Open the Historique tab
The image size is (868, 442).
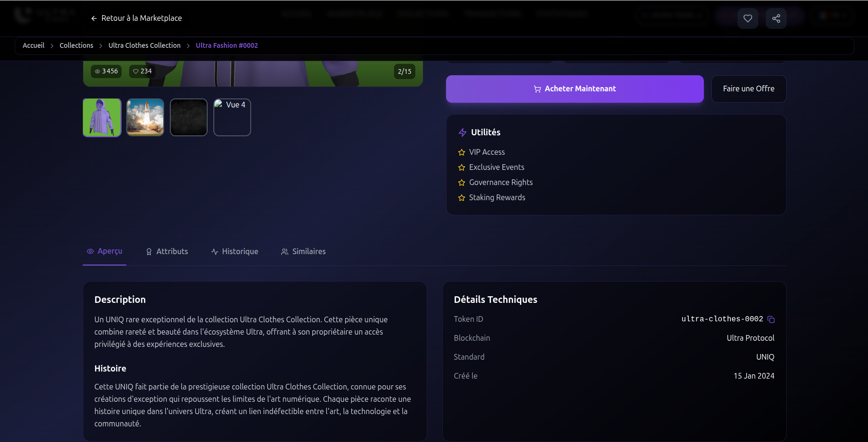pos(235,251)
